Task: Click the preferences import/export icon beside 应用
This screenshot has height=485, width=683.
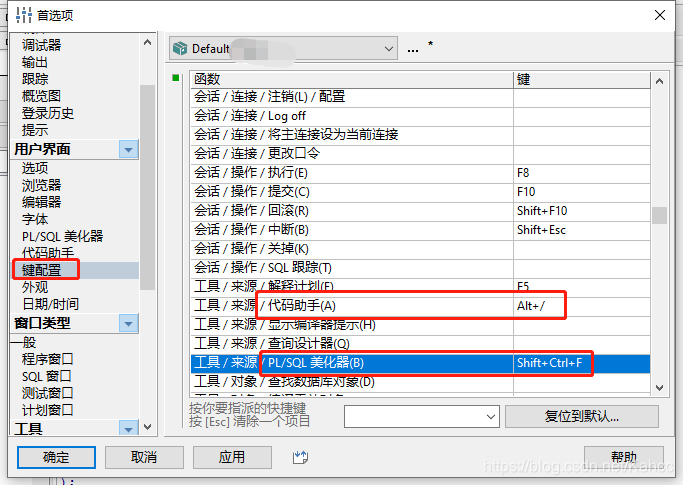Action: click(x=300, y=457)
